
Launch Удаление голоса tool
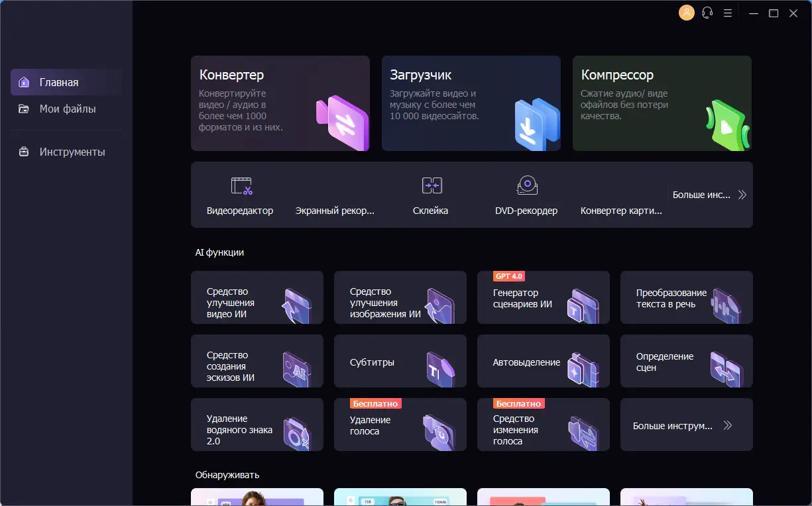click(400, 425)
